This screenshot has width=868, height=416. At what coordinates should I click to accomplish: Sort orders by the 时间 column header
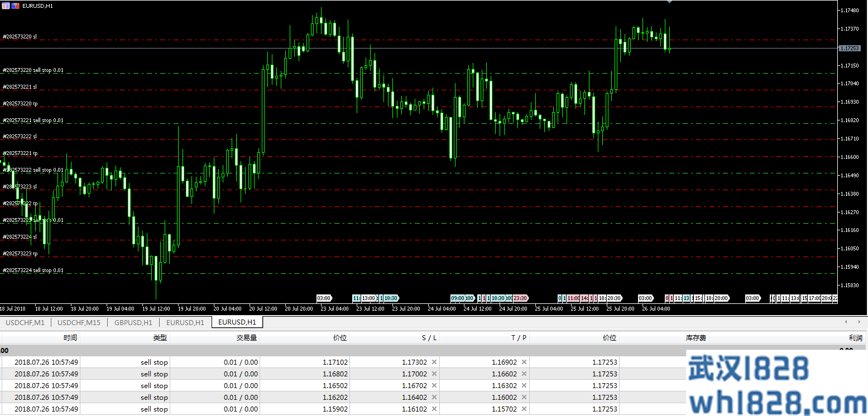click(40, 338)
